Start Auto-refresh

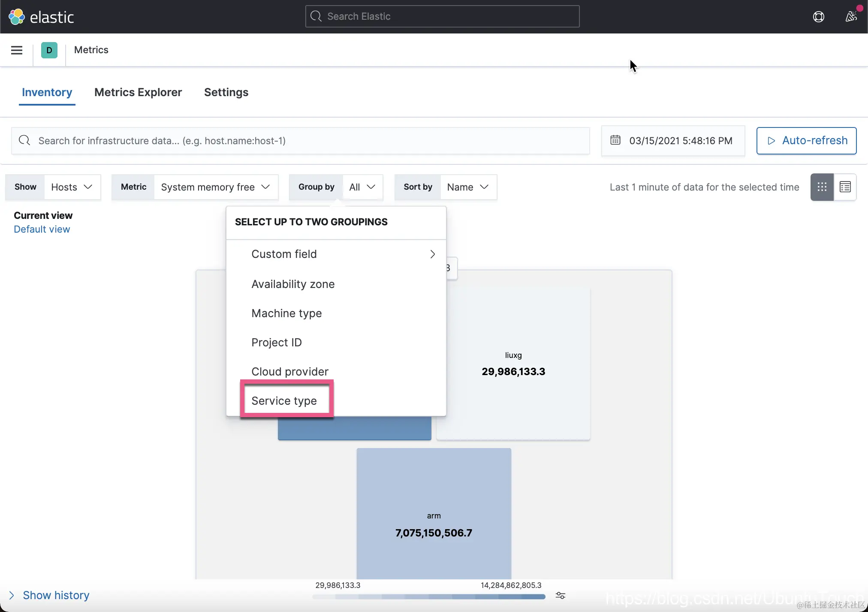(806, 140)
